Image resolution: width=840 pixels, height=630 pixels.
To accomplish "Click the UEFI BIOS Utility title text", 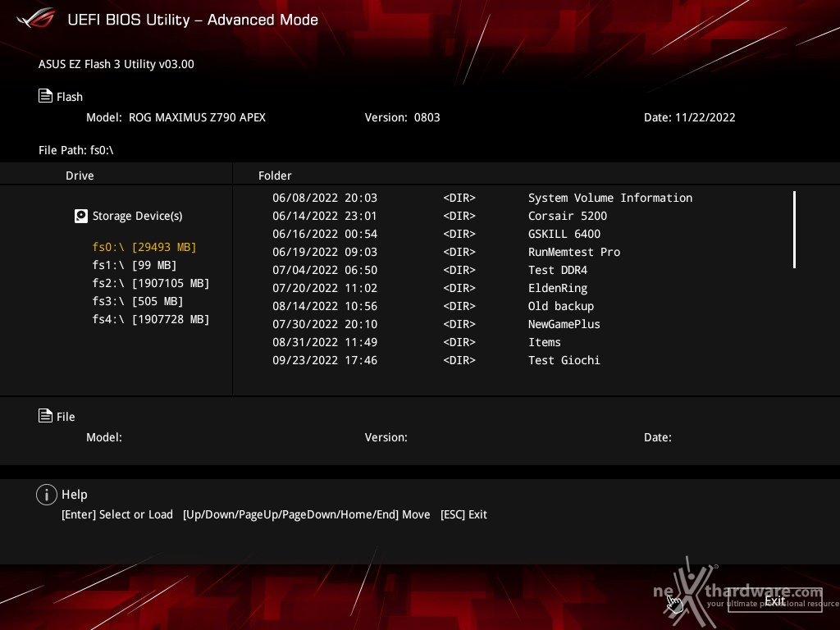I will point(193,20).
